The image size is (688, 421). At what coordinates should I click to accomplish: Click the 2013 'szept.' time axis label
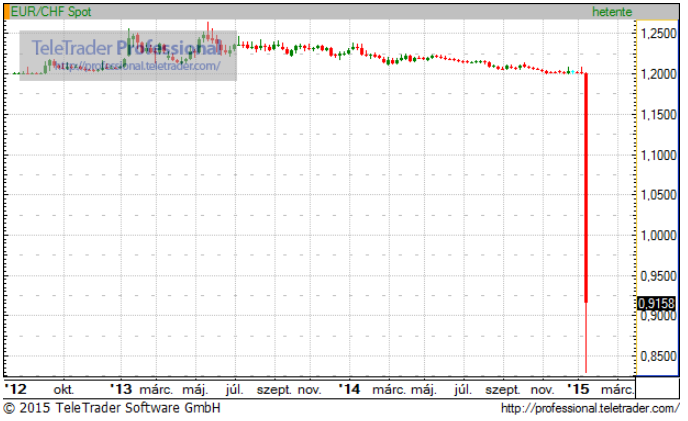click(x=274, y=390)
